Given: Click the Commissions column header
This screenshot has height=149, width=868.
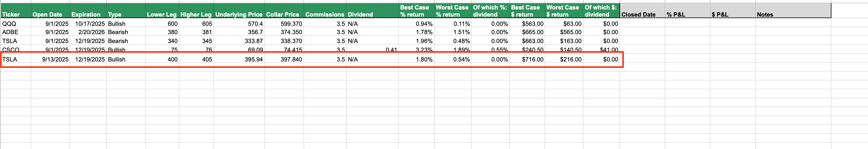Looking at the screenshot, I should pos(325,15).
